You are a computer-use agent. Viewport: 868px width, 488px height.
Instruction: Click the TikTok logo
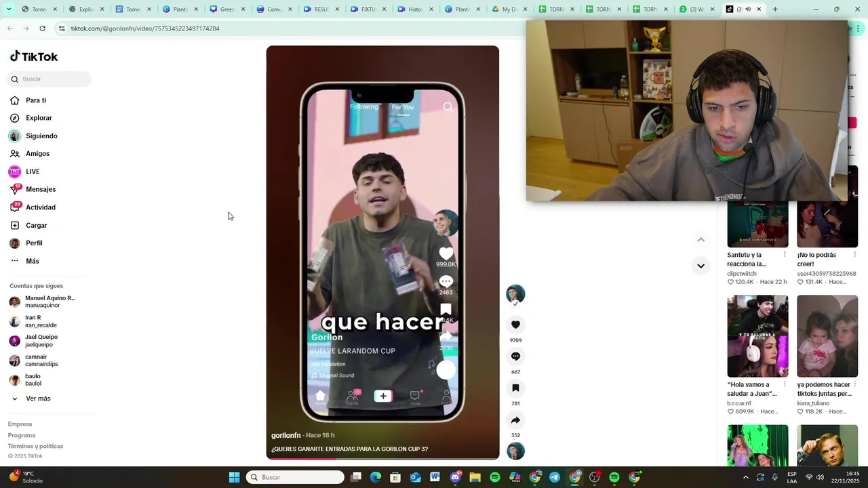pyautogui.click(x=34, y=56)
